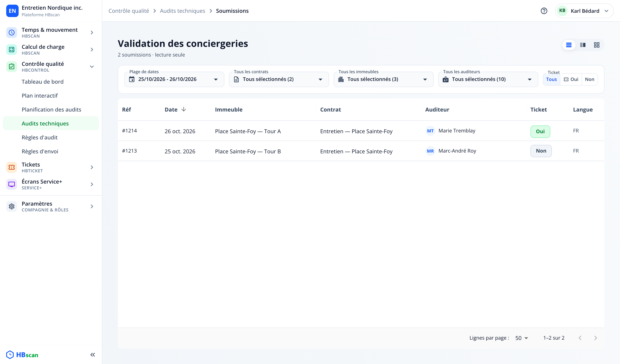Open the lines per page 50 dropdown
Screen dimensions: 620x364
(522, 338)
